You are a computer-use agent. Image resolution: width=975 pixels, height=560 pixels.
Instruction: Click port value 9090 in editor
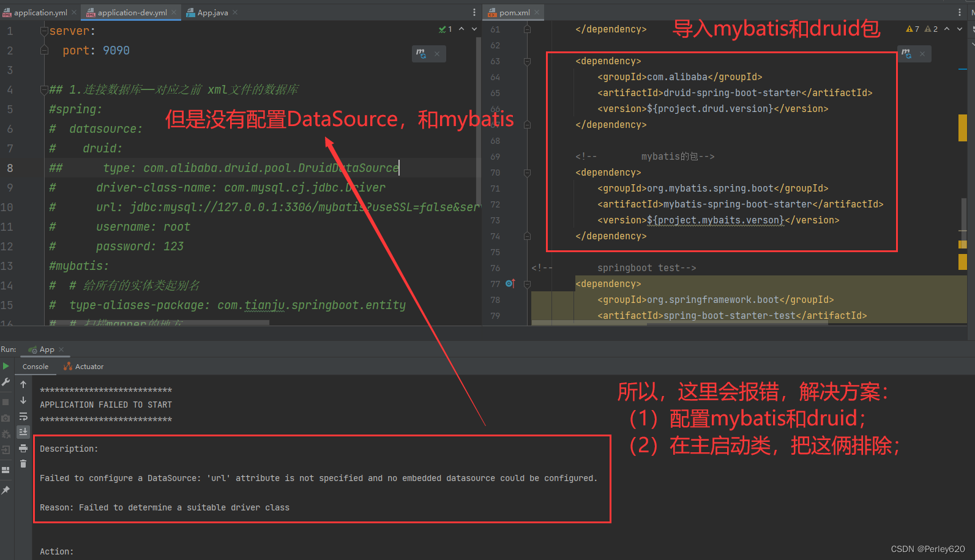tap(116, 50)
